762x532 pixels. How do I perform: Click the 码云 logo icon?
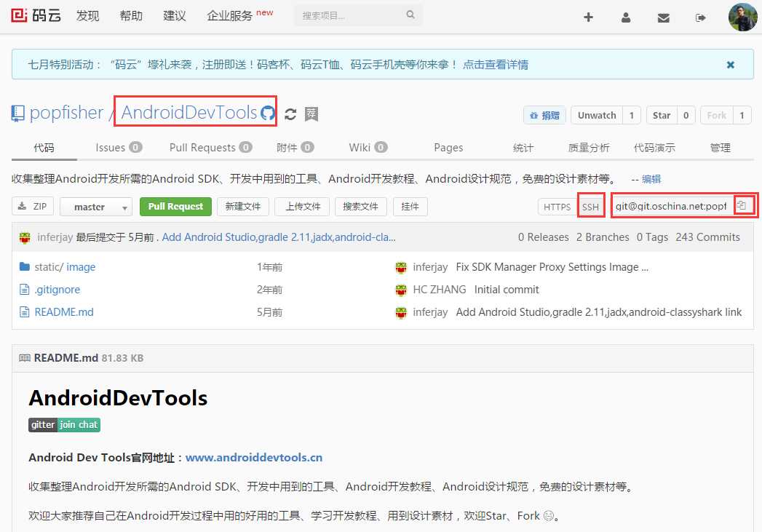20,15
